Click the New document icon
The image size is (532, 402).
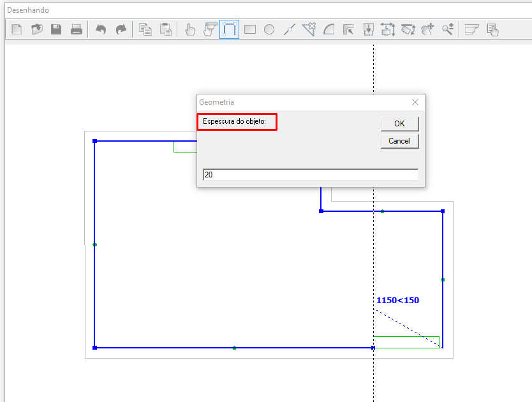tap(17, 29)
